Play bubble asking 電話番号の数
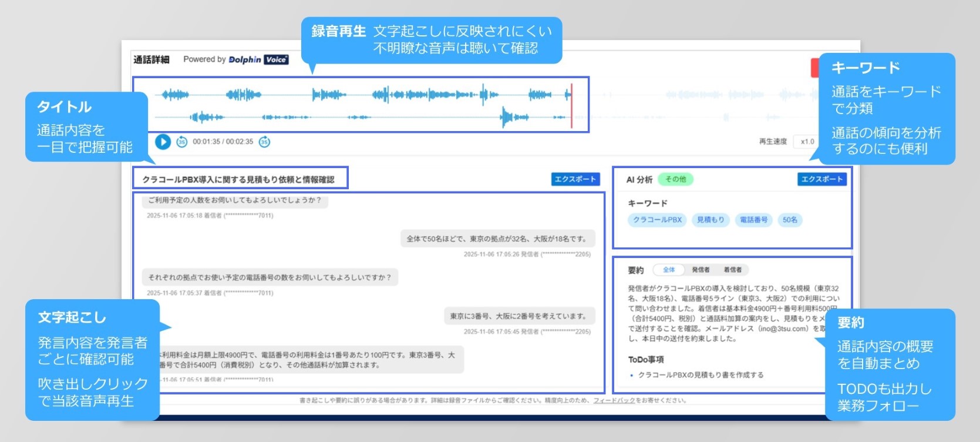This screenshot has width=980, height=442. (x=270, y=277)
